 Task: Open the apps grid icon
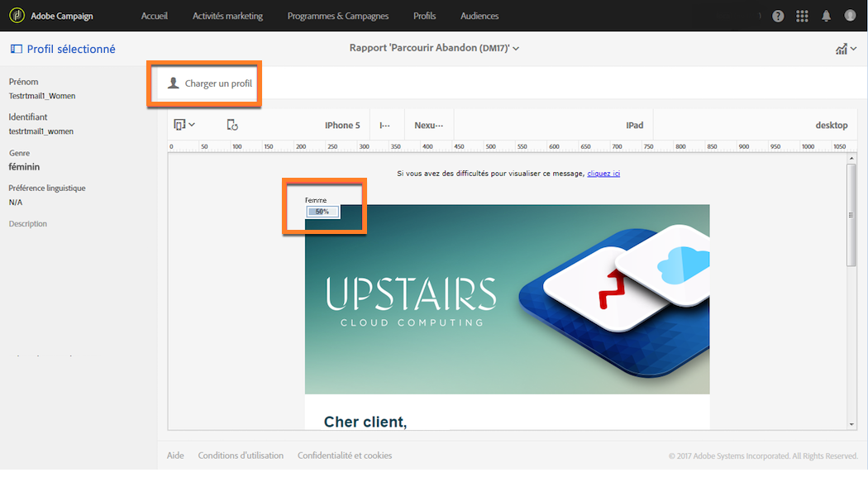[802, 16]
